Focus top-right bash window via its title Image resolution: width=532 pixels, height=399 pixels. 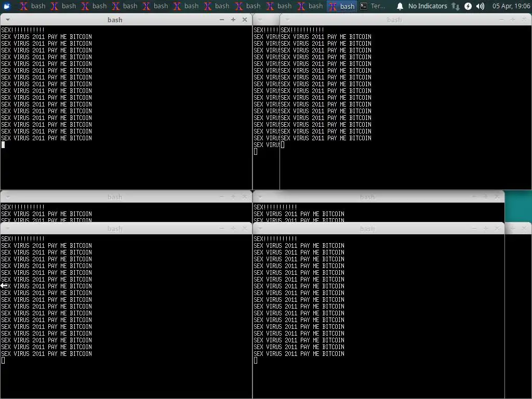pos(394,20)
